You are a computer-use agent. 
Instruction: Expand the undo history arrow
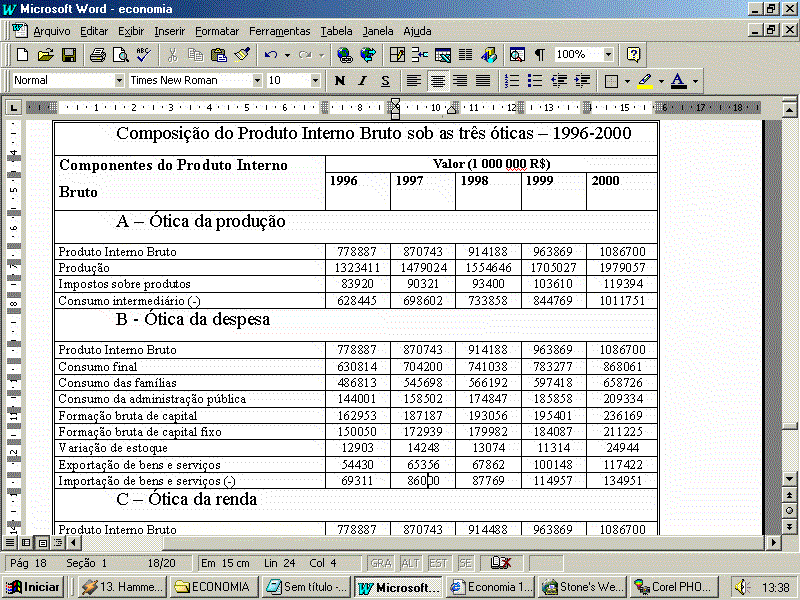point(287,55)
